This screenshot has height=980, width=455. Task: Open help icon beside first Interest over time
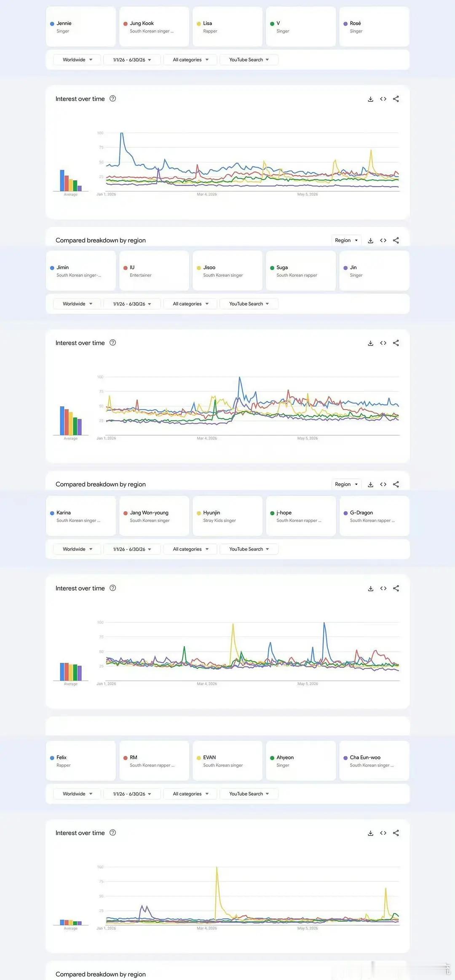pyautogui.click(x=112, y=99)
